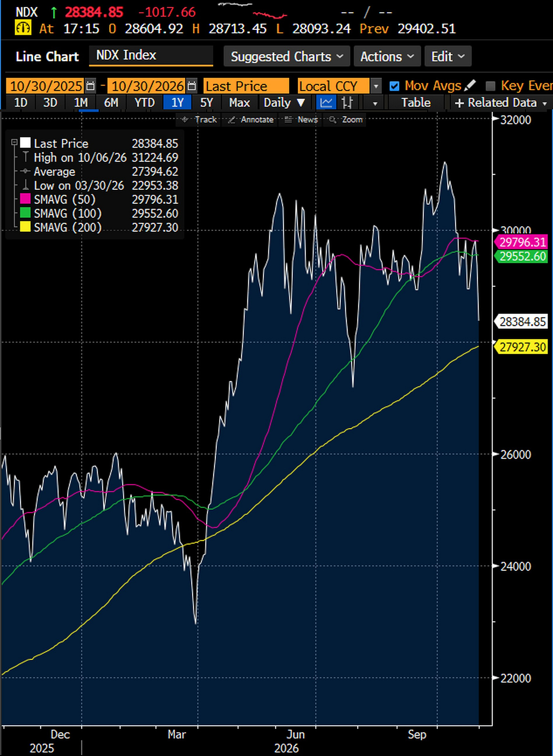Click the Average marker icon in the legend
Viewport: 553px width, 756px height.
pyautogui.click(x=25, y=171)
